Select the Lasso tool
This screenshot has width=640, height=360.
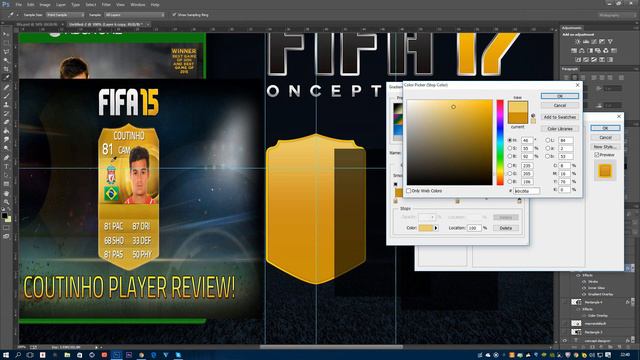tap(6, 51)
